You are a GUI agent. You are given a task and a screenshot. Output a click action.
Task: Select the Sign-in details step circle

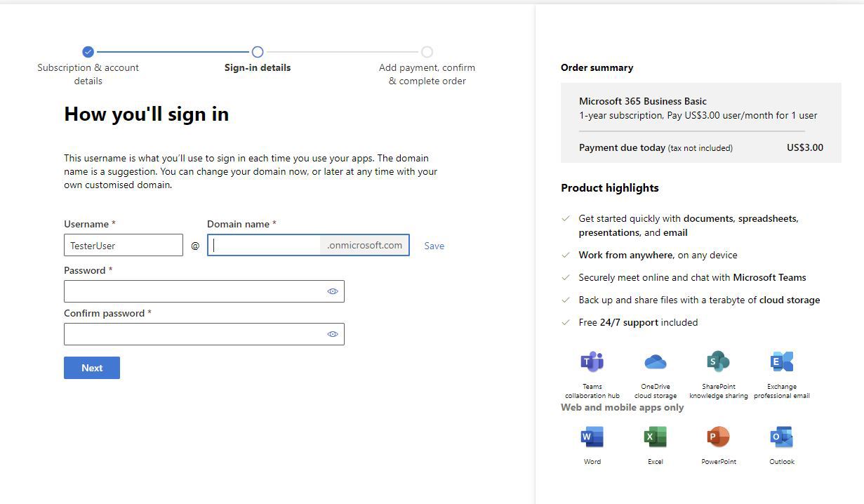point(258,52)
